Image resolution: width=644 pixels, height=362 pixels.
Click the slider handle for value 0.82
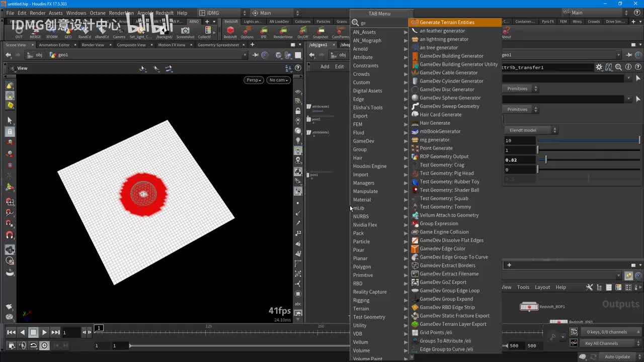click(x=546, y=160)
